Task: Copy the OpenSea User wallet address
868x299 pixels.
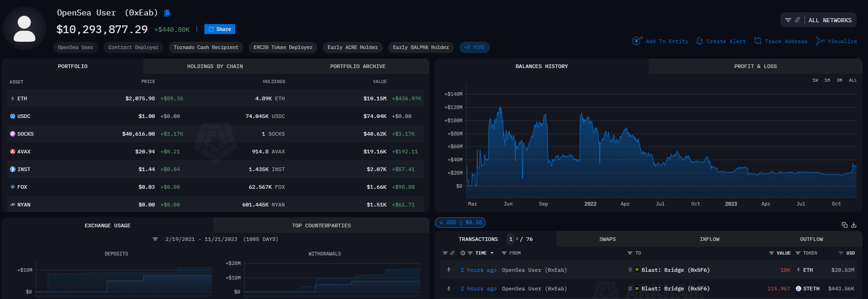Action: coord(167,13)
